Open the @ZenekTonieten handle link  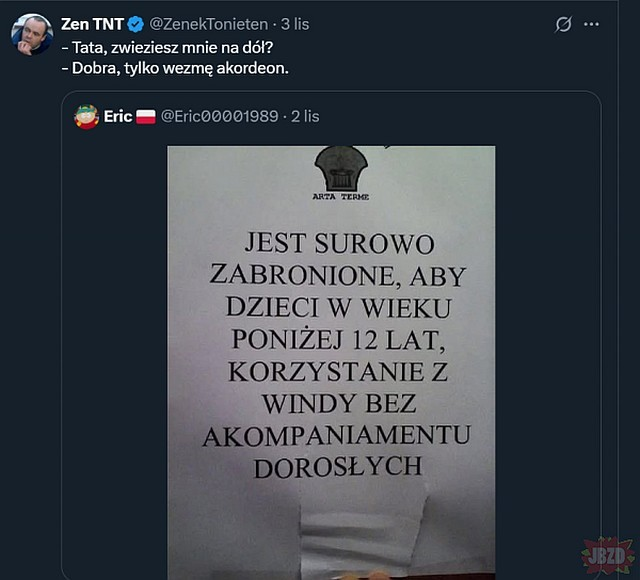pyautogui.click(x=209, y=24)
